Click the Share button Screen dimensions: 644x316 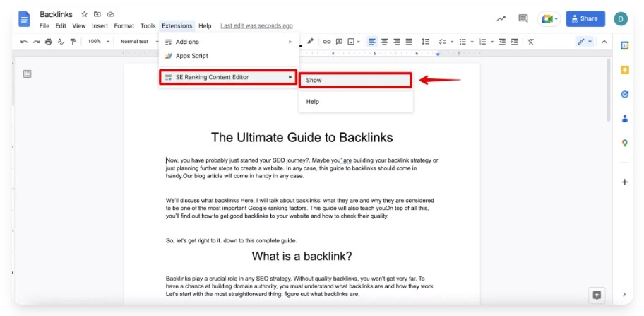[585, 18]
